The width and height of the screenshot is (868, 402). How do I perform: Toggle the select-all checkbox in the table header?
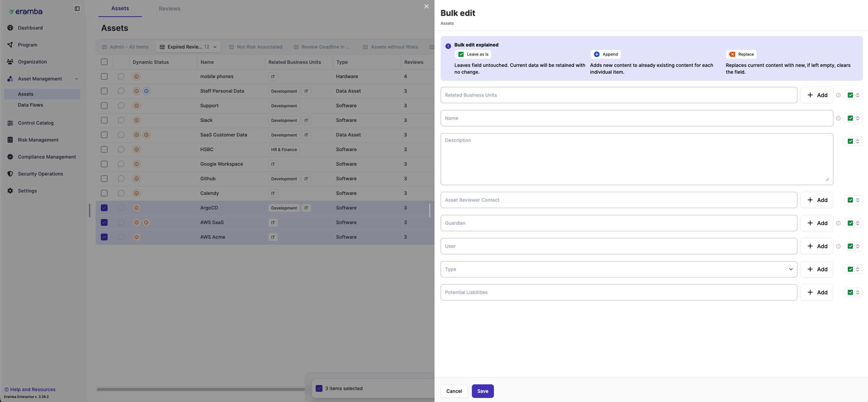(104, 62)
